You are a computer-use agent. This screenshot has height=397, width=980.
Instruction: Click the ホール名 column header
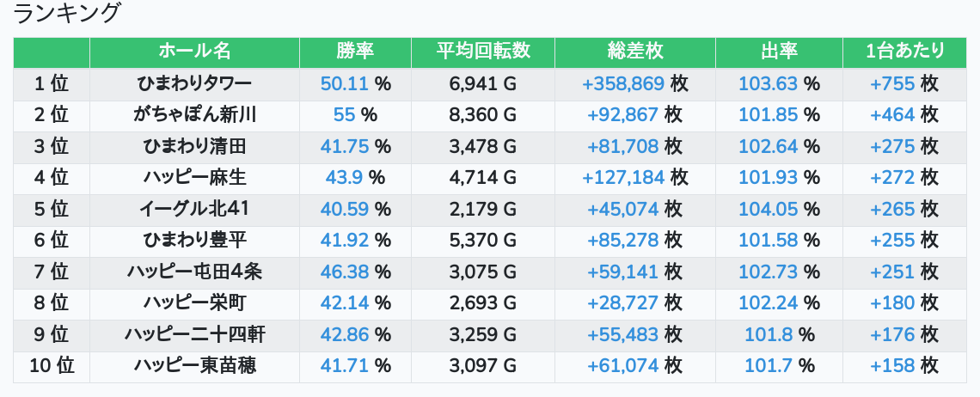[194, 52]
